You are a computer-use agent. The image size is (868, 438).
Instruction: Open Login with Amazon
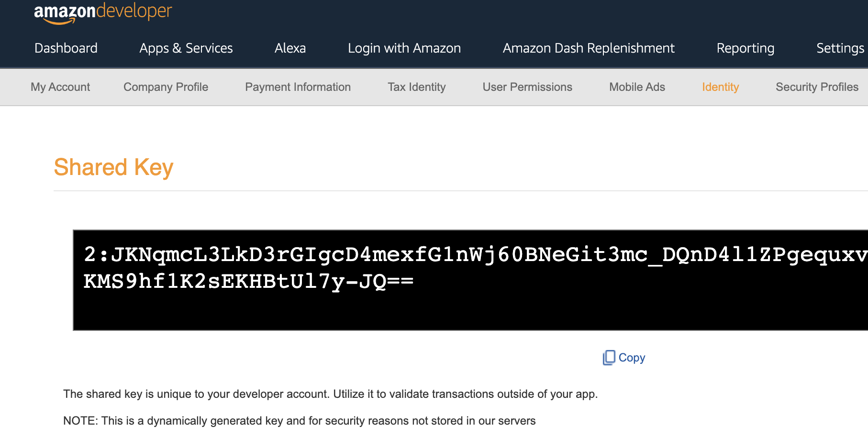[x=404, y=48]
